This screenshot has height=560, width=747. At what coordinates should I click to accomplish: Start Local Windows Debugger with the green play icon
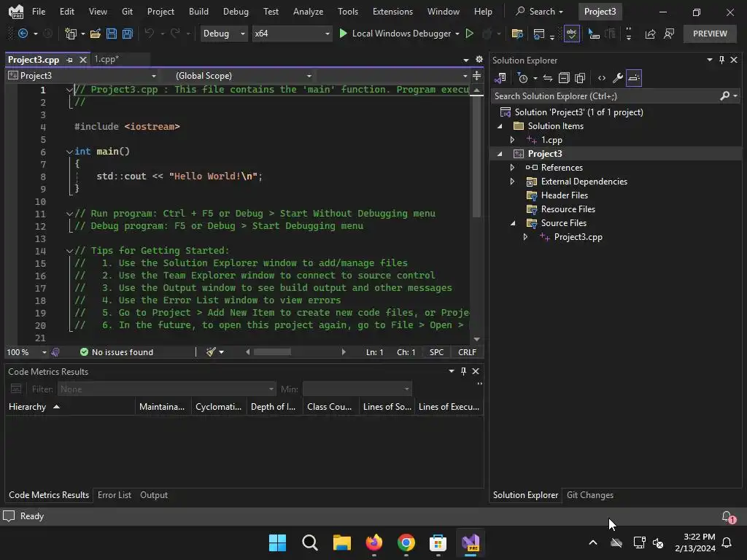(343, 34)
